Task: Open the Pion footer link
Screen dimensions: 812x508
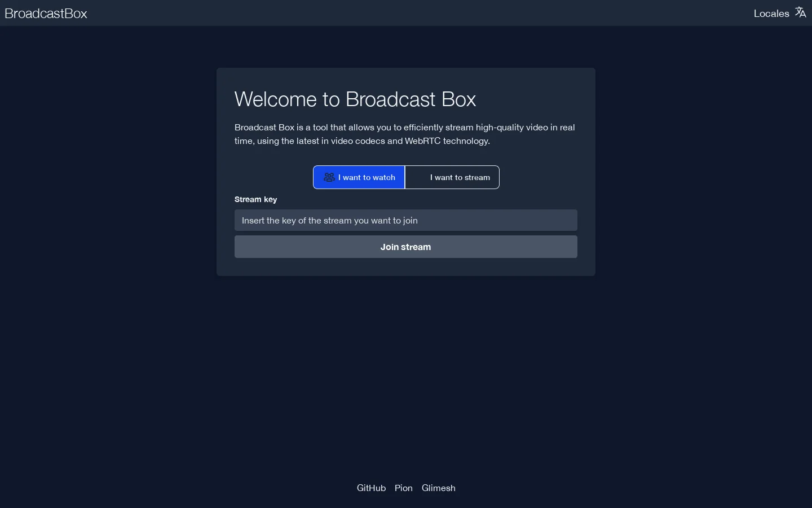Action: click(x=404, y=488)
